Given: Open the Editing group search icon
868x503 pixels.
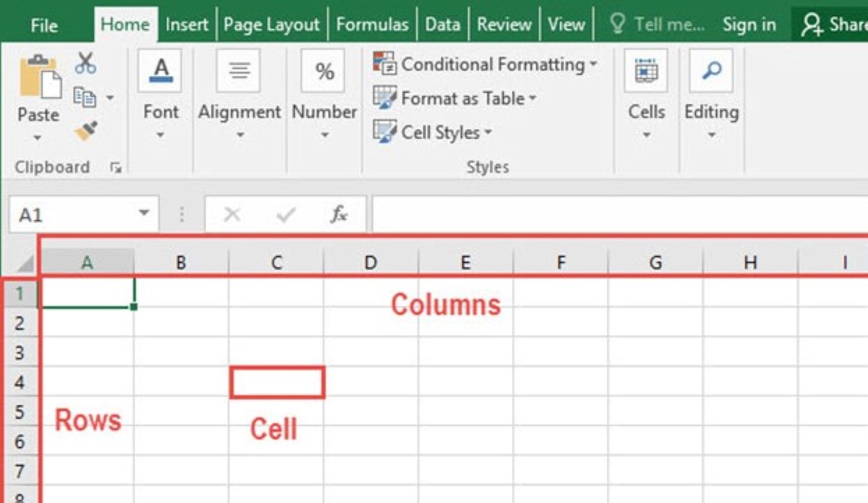Looking at the screenshot, I should 712,70.
